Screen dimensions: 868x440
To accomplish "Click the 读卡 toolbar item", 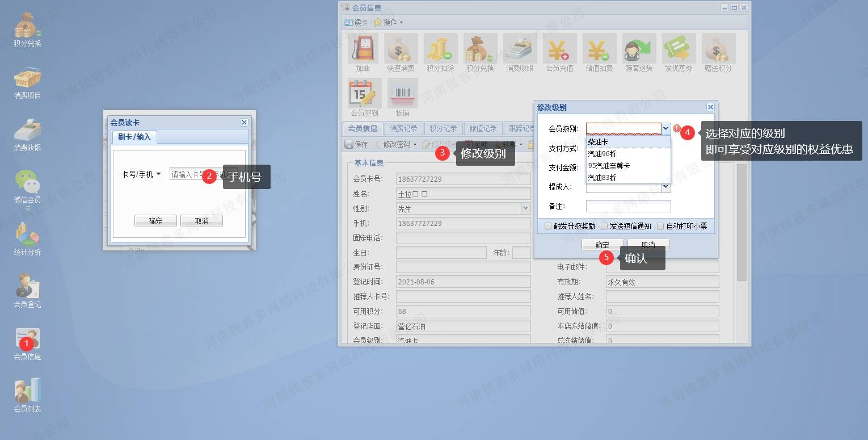I will (x=356, y=22).
